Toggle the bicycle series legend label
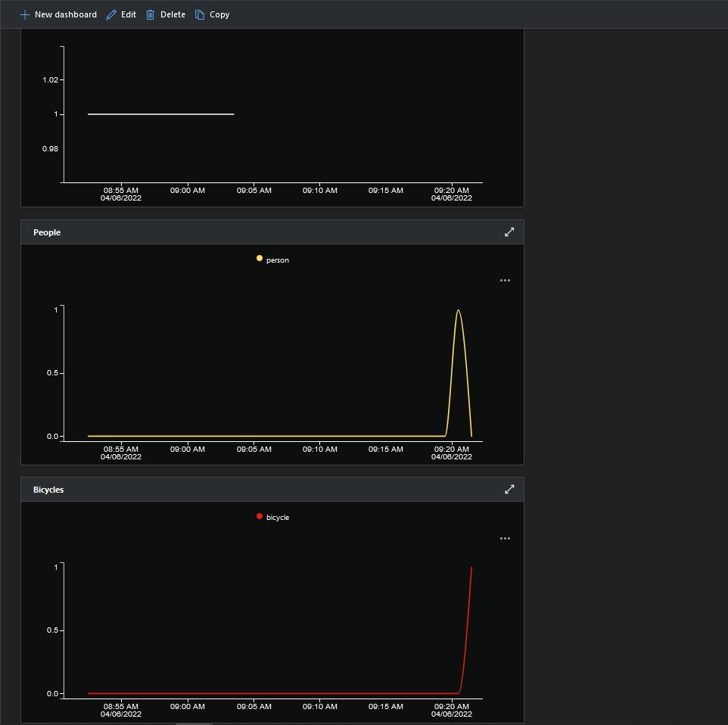The height and width of the screenshot is (725, 728). tap(278, 517)
